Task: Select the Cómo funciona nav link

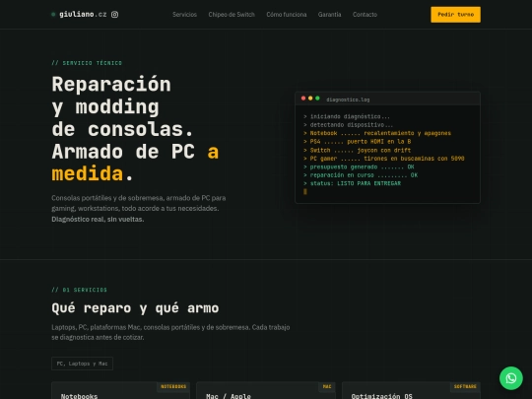Action: [287, 15]
